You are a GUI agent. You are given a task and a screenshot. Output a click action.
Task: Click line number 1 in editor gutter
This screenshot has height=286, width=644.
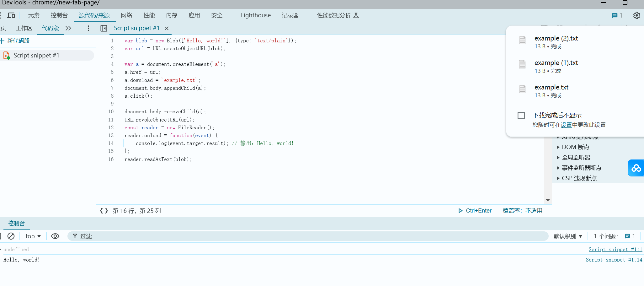tap(112, 40)
